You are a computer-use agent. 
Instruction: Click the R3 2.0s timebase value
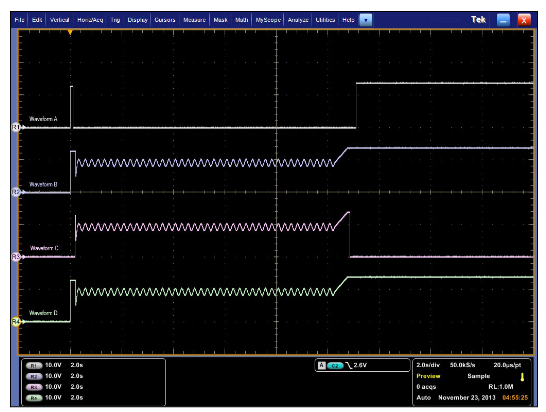[x=77, y=387]
